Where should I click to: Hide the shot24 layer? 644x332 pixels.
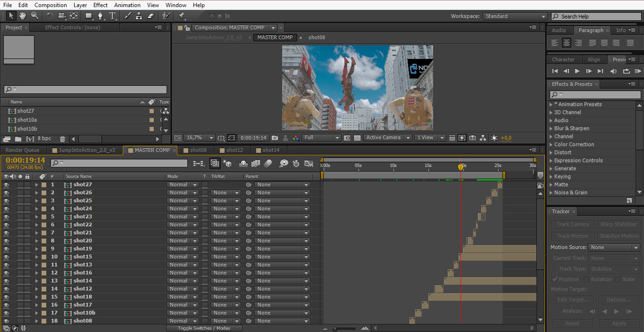(7, 209)
